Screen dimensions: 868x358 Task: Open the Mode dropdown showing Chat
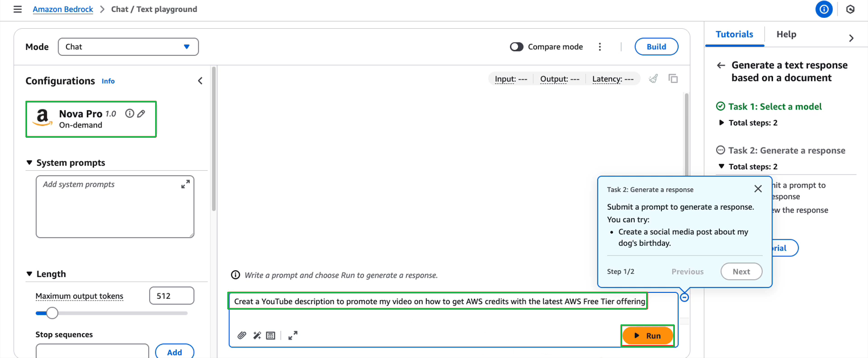click(x=128, y=47)
